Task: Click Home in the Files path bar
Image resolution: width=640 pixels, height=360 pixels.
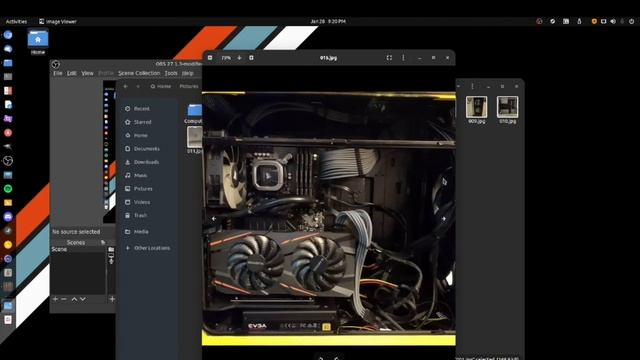Action: pos(161,87)
